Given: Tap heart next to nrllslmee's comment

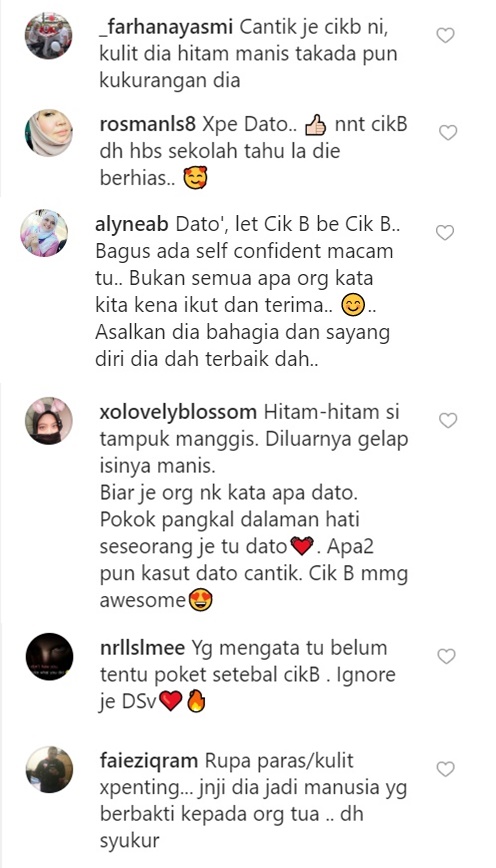Looking at the screenshot, I should [x=446, y=657].
